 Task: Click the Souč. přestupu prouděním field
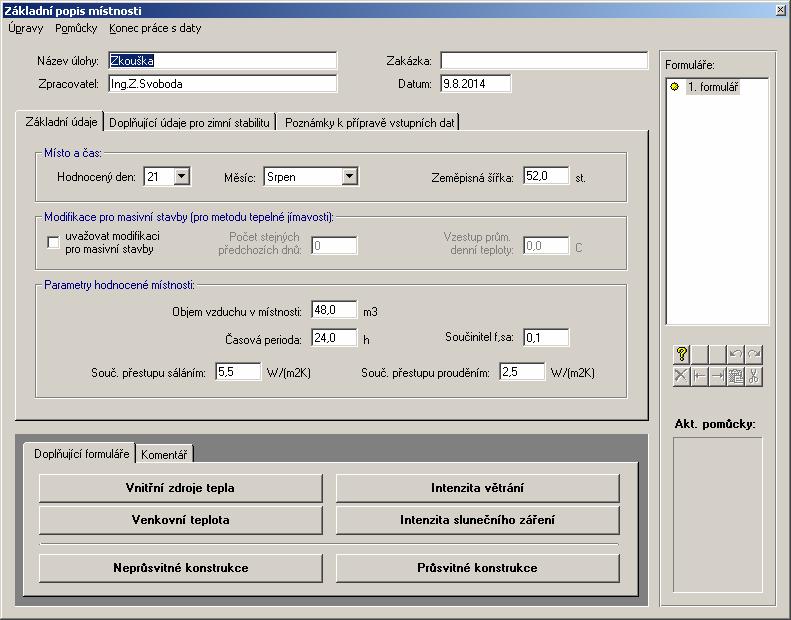pos(522,372)
